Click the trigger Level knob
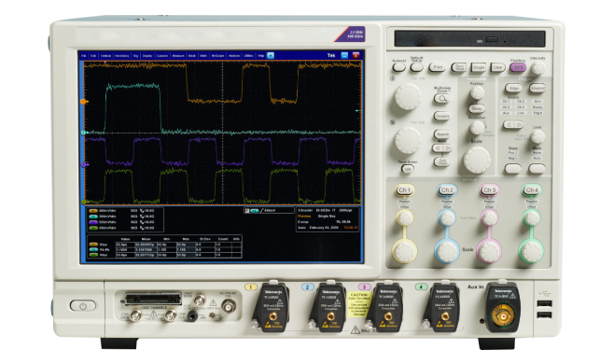This screenshot has width=614, height=364. tap(537, 136)
